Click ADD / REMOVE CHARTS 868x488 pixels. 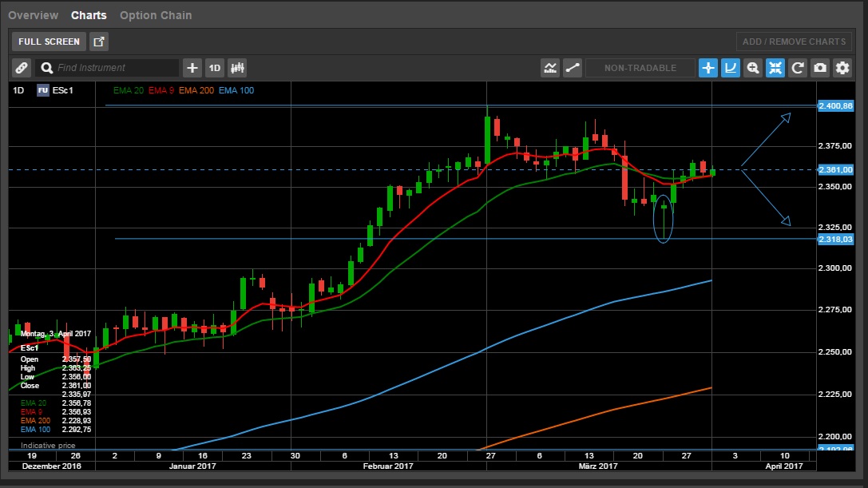pos(795,41)
